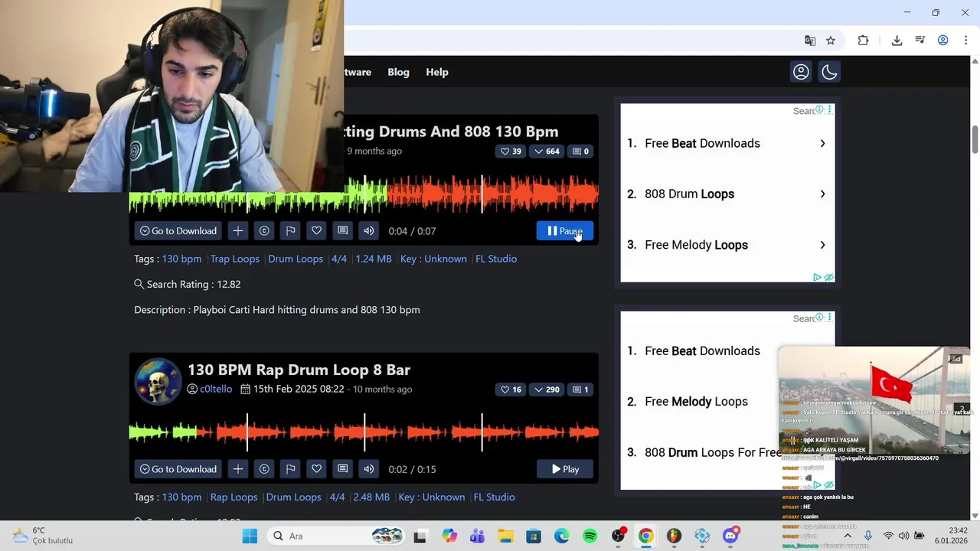This screenshot has width=980, height=551.
Task: Open the 808 Drum Loops For Free ad link
Action: click(x=712, y=452)
